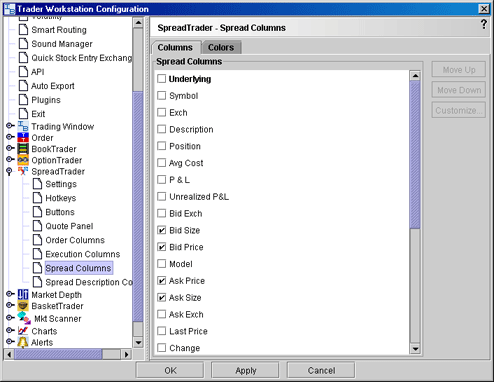Open Spread Description Columns tree item

89,282
